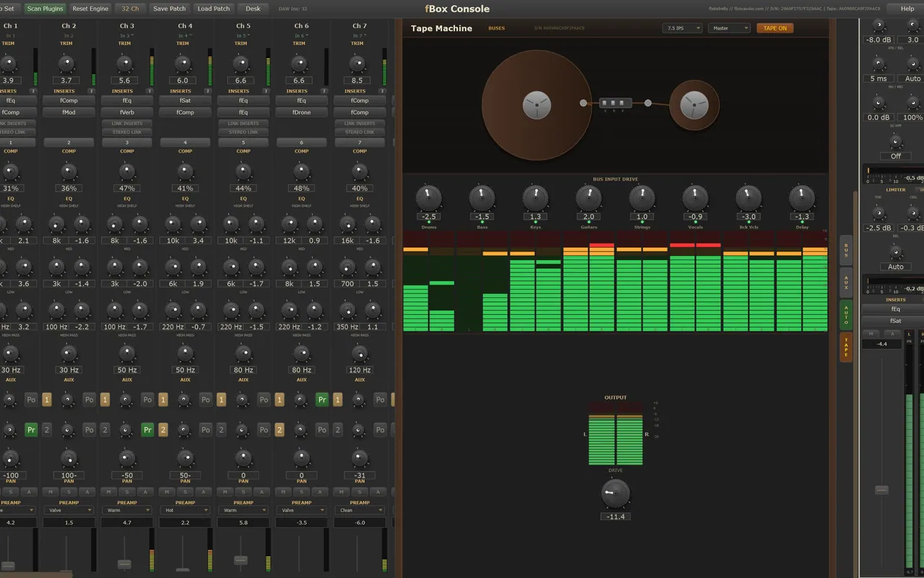The image size is (924, 578).
Task: Mute Ch 4 with its M button
Action: (166, 491)
